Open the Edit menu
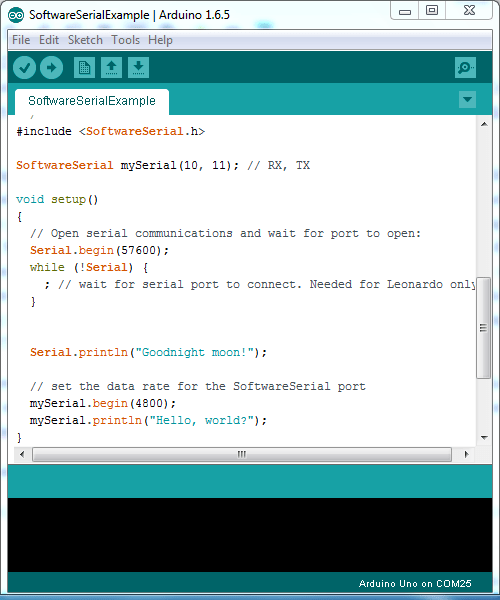 [49, 40]
